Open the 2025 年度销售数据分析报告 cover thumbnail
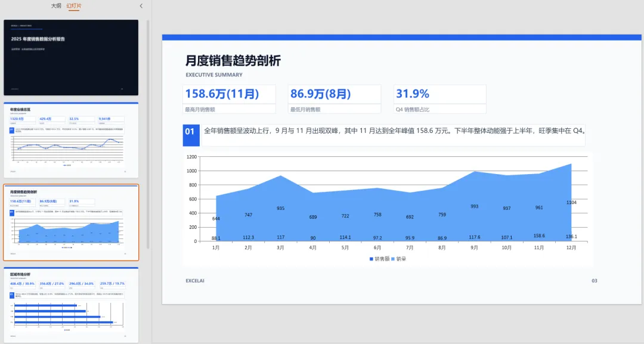This screenshot has width=644, height=344. (71, 57)
